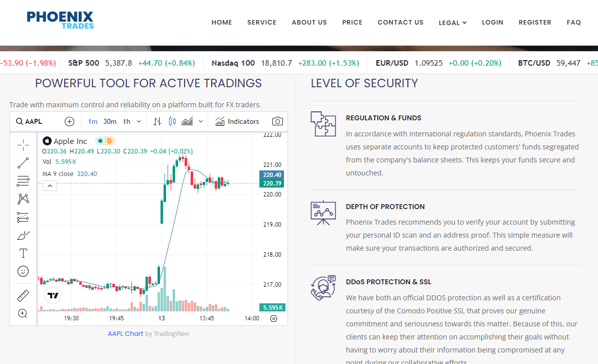Select the trend line drawing tool
Viewport: 598px width, 364px height.
coord(23,163)
